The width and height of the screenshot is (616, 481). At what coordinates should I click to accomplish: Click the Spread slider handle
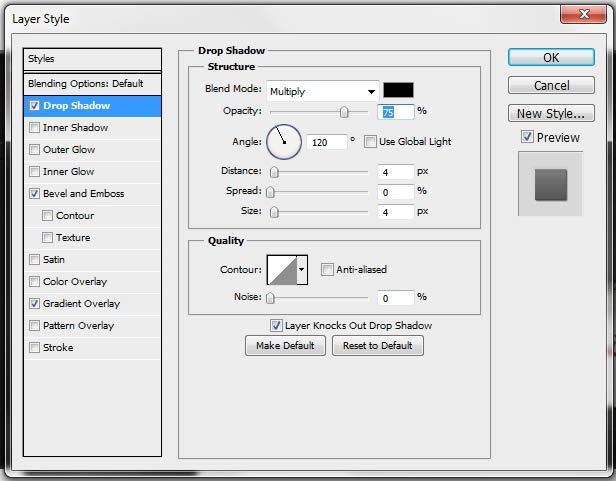[x=271, y=192]
